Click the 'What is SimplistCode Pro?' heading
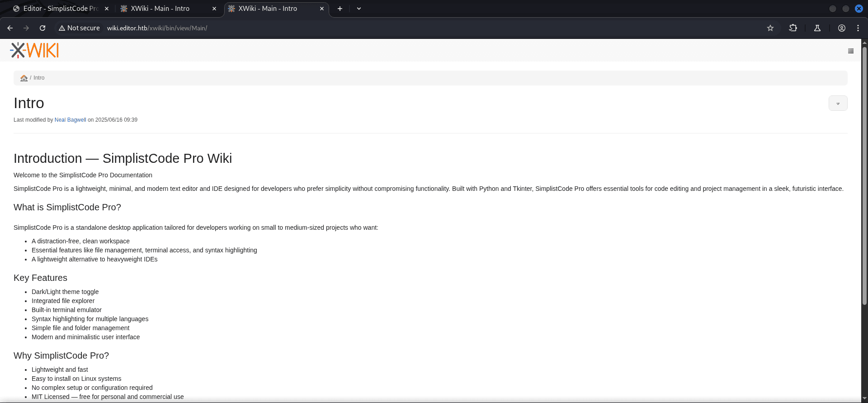The width and height of the screenshot is (868, 403). 67,207
